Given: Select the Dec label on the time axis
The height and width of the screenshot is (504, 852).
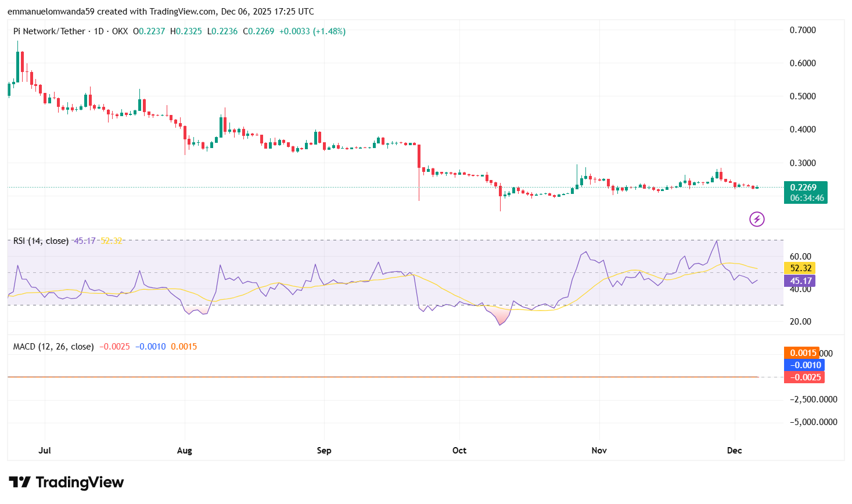Looking at the screenshot, I should [734, 450].
